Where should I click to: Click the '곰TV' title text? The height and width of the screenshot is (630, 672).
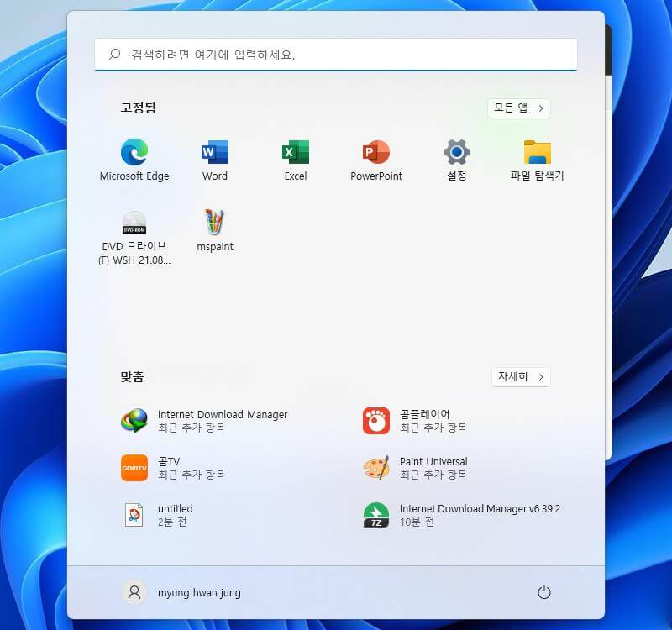coord(169,461)
